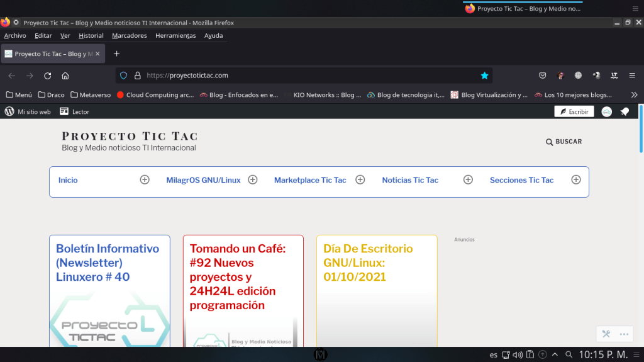Open WordPress notifications bell icon
The width and height of the screenshot is (644, 362).
(625, 111)
